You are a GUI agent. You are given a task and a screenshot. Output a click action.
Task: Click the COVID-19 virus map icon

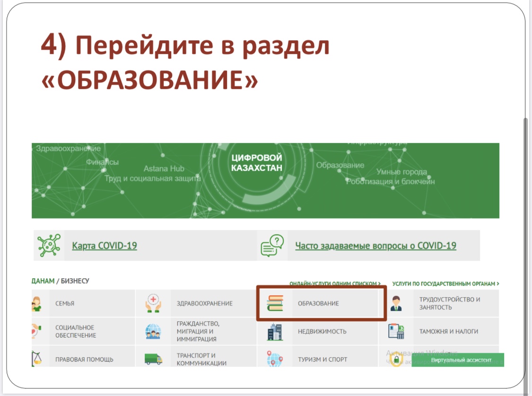coord(48,246)
